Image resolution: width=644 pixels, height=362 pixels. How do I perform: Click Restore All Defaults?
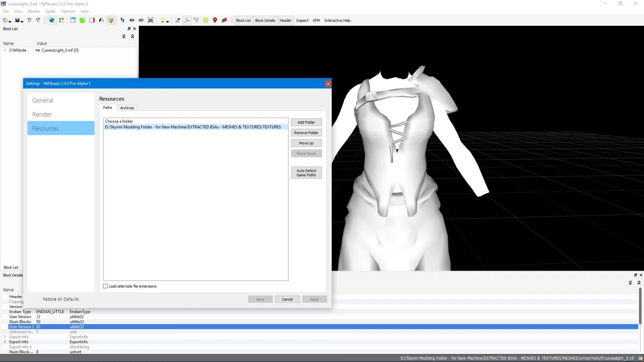click(x=61, y=299)
